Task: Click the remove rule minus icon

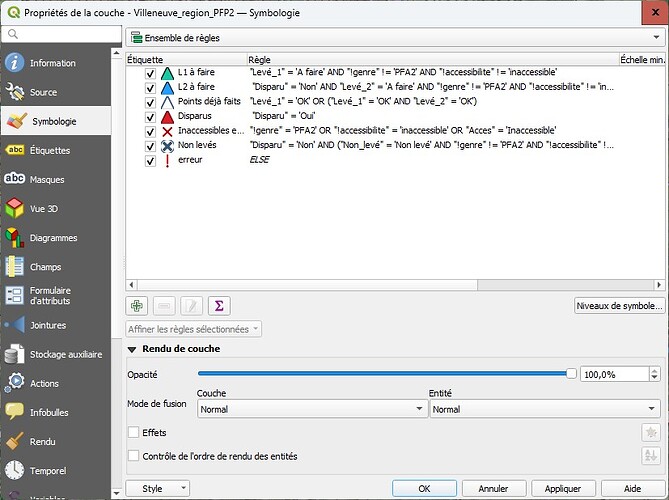Action: click(x=164, y=306)
